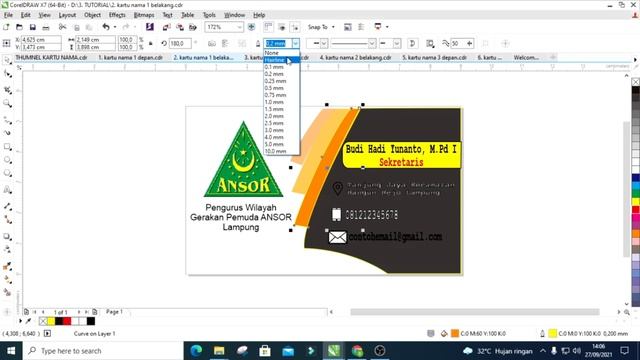Expand the undo history arrow
640x360 pixels.
pyautogui.click(x=115, y=27)
